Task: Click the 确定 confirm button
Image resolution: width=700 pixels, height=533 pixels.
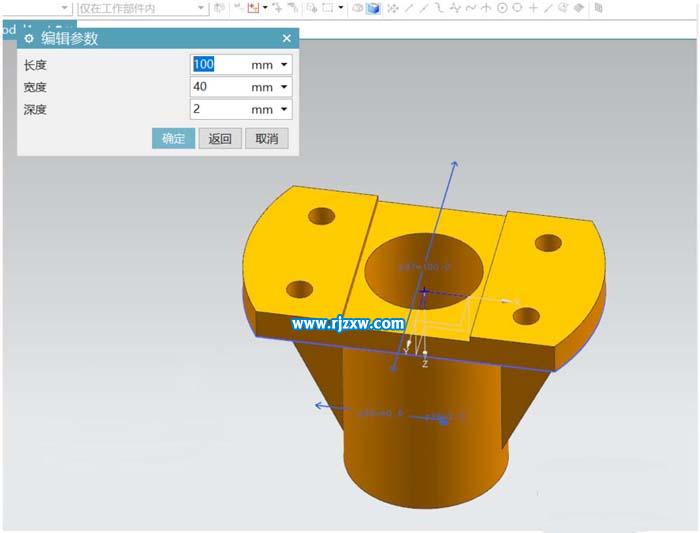Action: pyautogui.click(x=173, y=139)
